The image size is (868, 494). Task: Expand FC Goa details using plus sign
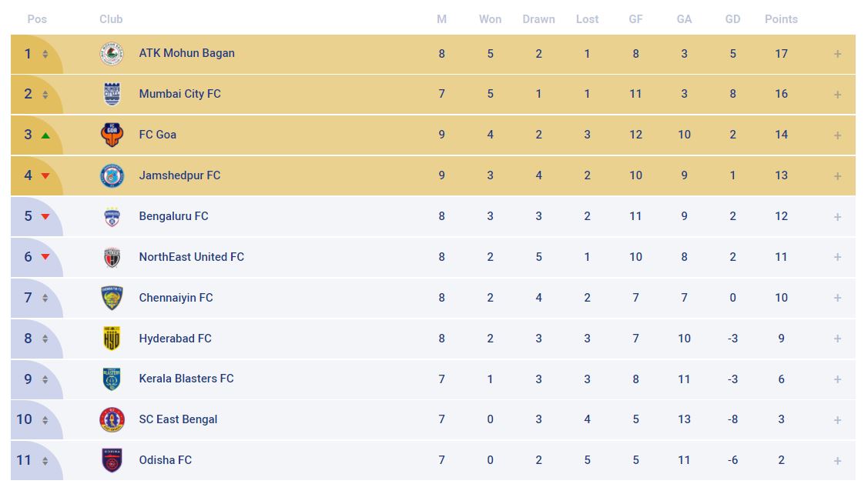pyautogui.click(x=837, y=135)
